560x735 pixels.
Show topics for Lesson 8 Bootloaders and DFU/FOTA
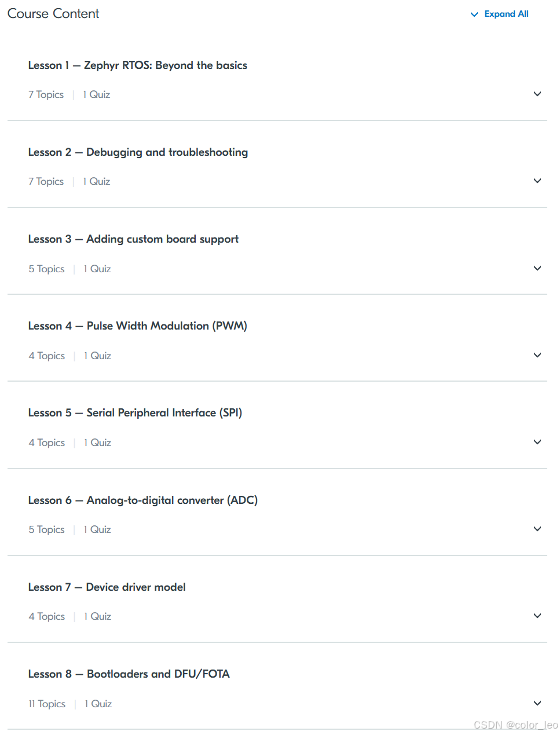click(537, 703)
